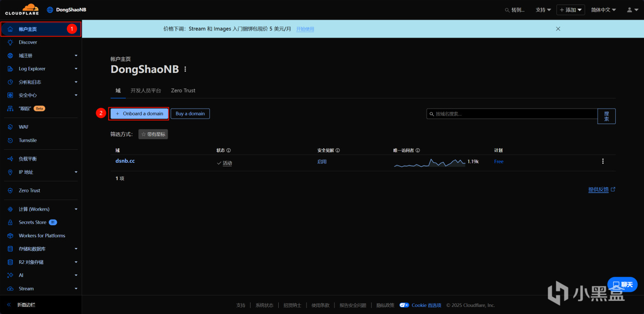Click the Stream cloud icon
This screenshot has width=644, height=314.
[10, 288]
